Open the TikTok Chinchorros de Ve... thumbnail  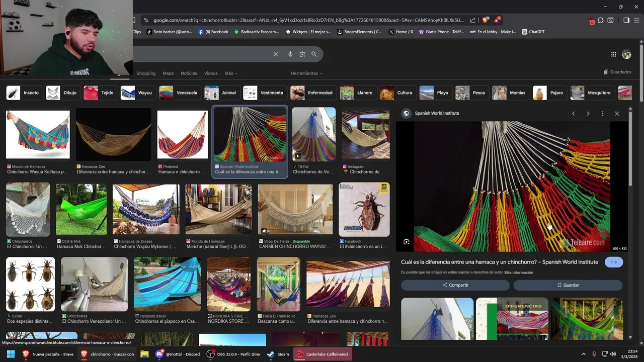click(x=313, y=133)
